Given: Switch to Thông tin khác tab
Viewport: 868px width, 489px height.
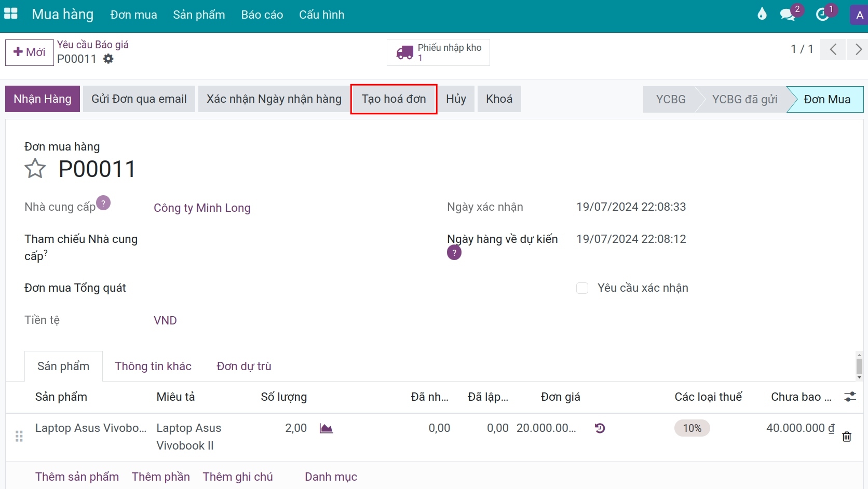Looking at the screenshot, I should 153,366.
